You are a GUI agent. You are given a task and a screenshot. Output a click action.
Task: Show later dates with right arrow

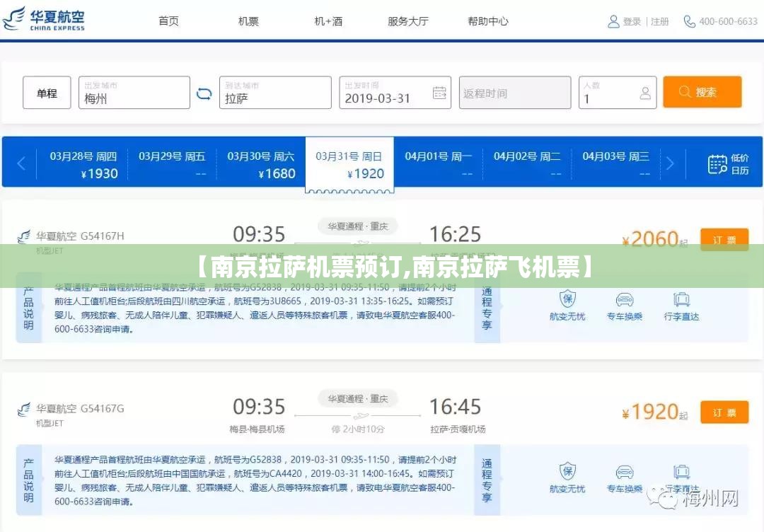tap(670, 163)
